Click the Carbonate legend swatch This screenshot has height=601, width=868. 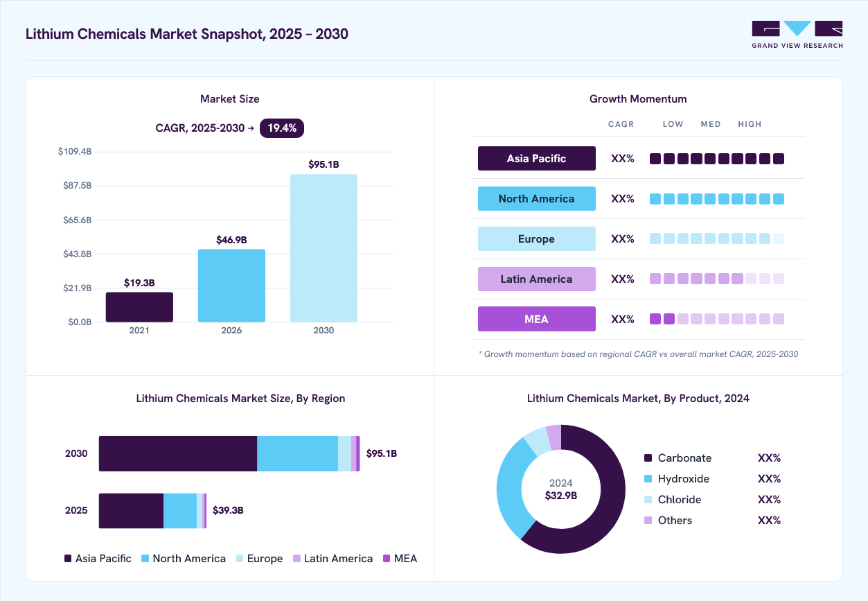(648, 458)
